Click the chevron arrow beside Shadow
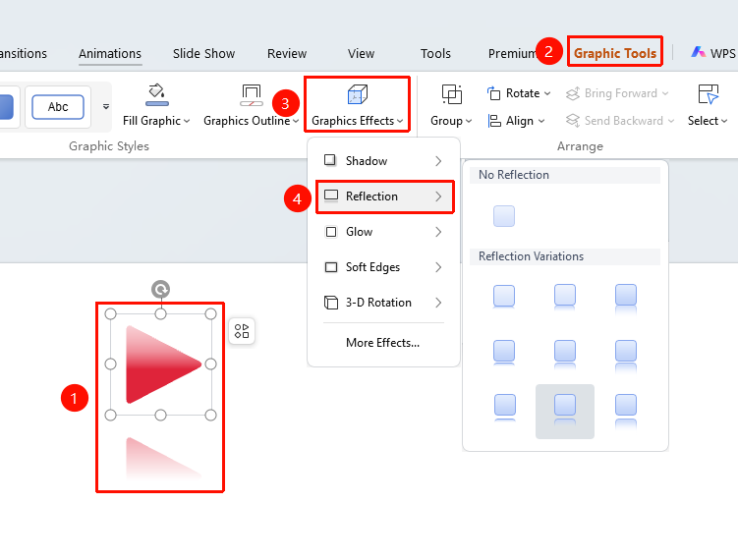This screenshot has width=738, height=560. pyautogui.click(x=438, y=161)
